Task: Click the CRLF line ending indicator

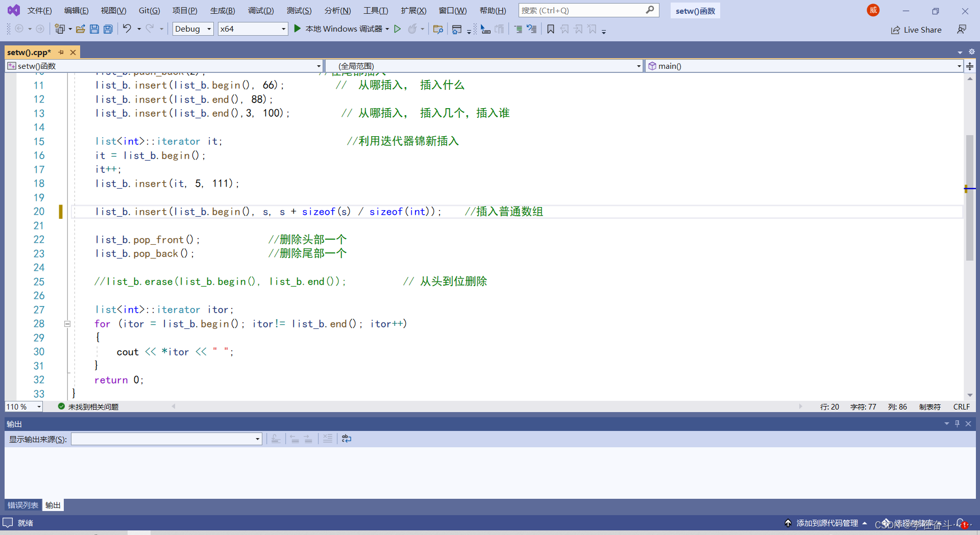Action: [x=961, y=406]
